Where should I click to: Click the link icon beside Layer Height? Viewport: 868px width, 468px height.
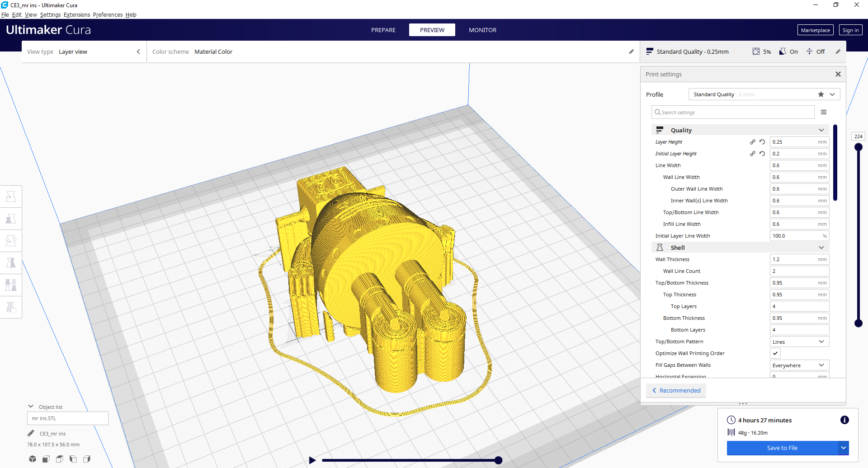(753, 142)
